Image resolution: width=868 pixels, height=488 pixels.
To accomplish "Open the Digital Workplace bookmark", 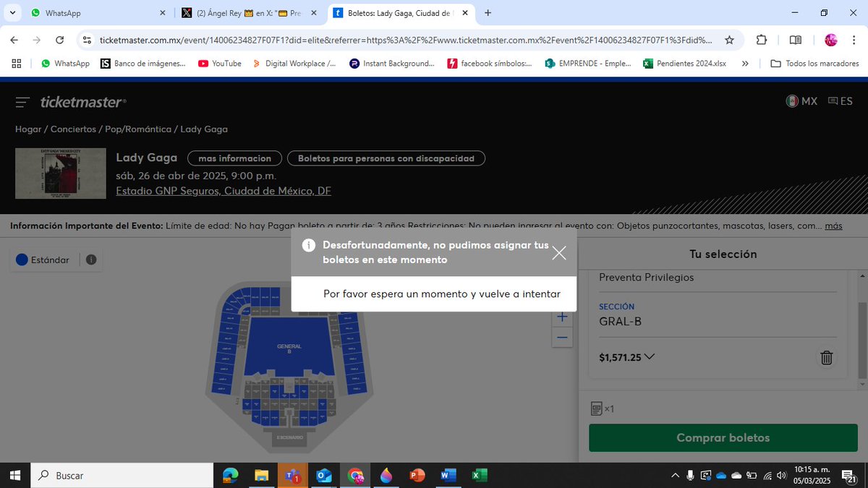I will click(x=294, y=64).
